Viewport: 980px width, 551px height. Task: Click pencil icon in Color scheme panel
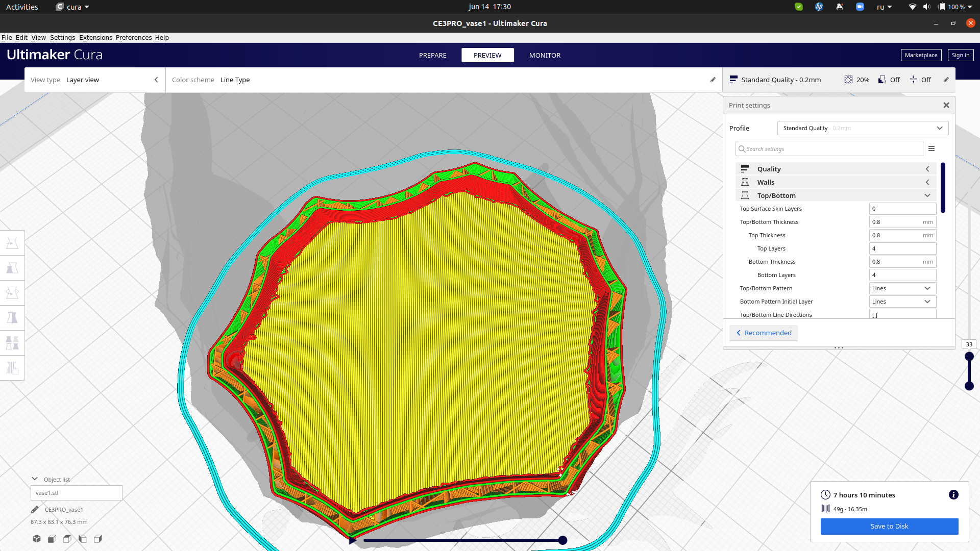click(x=713, y=80)
